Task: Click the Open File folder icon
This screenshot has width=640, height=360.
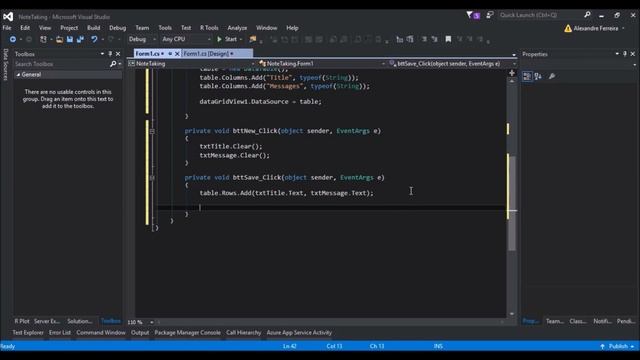Action: pos(60,39)
